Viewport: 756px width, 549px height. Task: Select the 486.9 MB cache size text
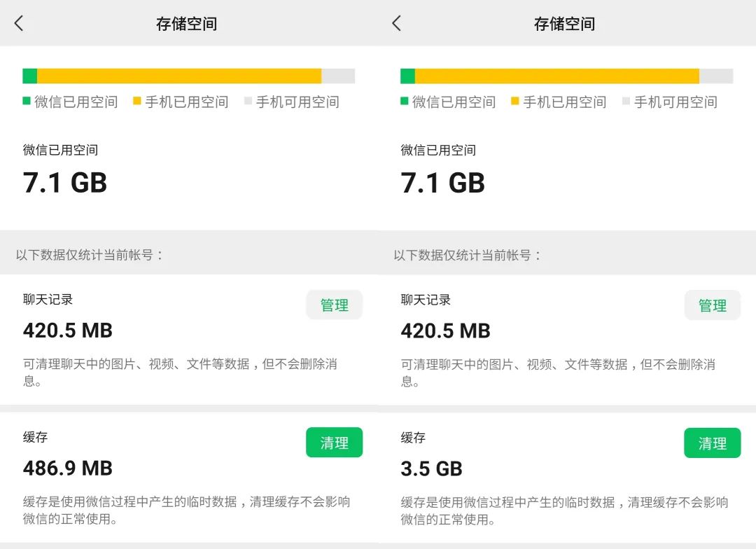pos(68,468)
